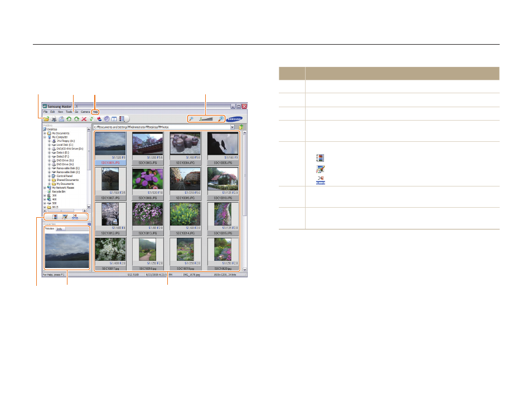Open the folder path dropdown arrow
This screenshot has width=532, height=402.
click(233, 127)
